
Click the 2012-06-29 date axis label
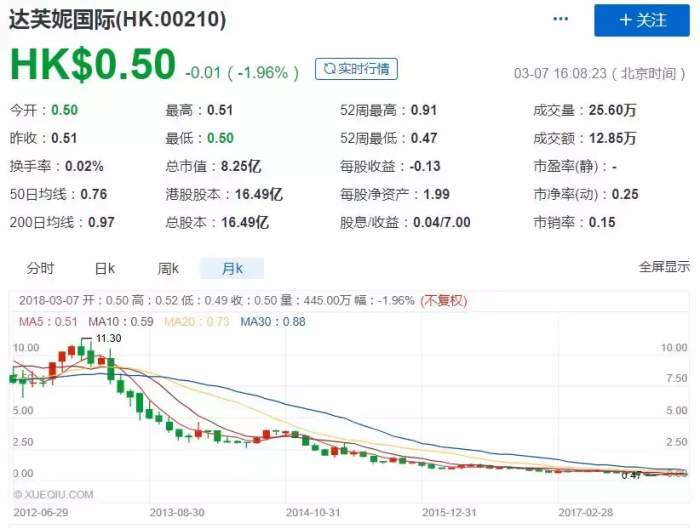[x=41, y=512]
